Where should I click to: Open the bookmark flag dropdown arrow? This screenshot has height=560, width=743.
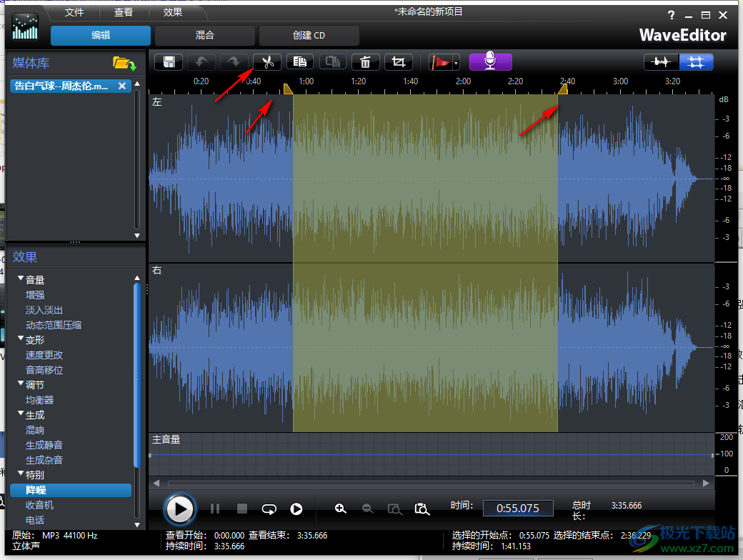tap(455, 62)
